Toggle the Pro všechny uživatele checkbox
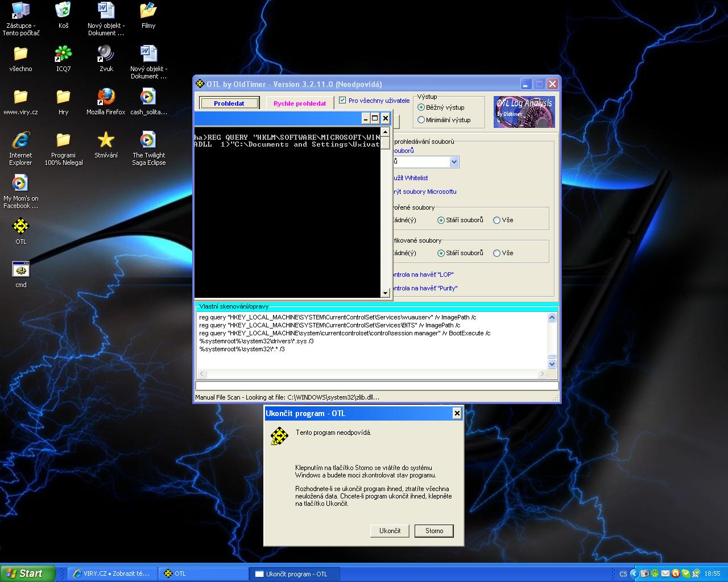This screenshot has width=728, height=582. point(342,101)
